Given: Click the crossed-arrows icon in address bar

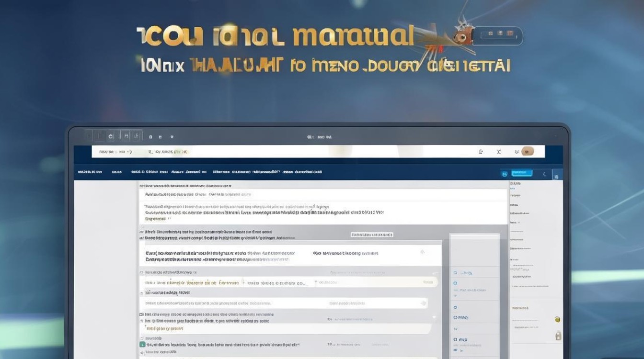Looking at the screenshot, I should (x=499, y=152).
